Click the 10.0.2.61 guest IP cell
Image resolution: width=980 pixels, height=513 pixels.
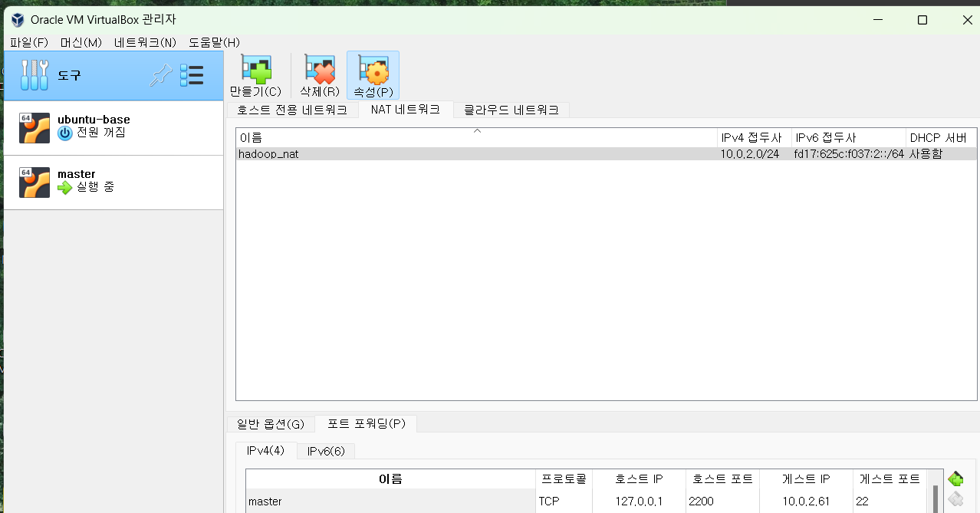[x=806, y=501]
